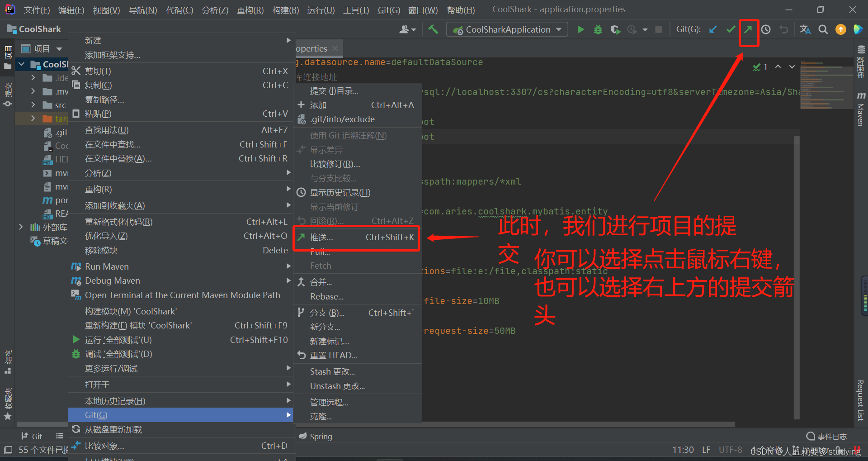Click the editor vertical scrollbar
Viewport: 868px width, 461px height.
pyautogui.click(x=797, y=277)
